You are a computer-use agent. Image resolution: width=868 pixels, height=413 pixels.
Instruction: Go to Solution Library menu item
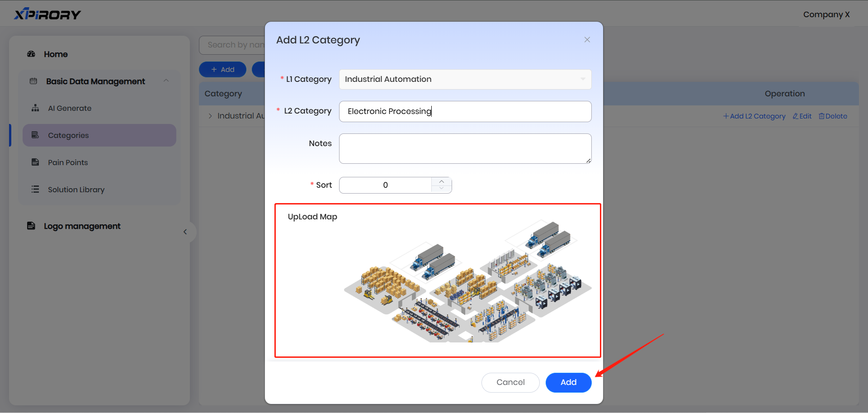point(76,190)
